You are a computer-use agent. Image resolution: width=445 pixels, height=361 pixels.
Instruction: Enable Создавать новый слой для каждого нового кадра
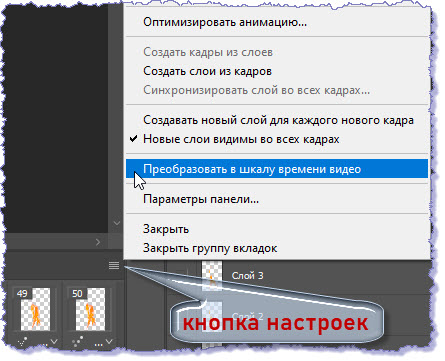(278, 120)
